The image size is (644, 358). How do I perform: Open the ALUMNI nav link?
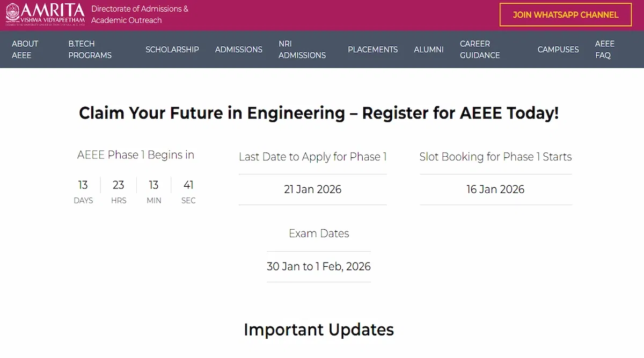(x=428, y=49)
